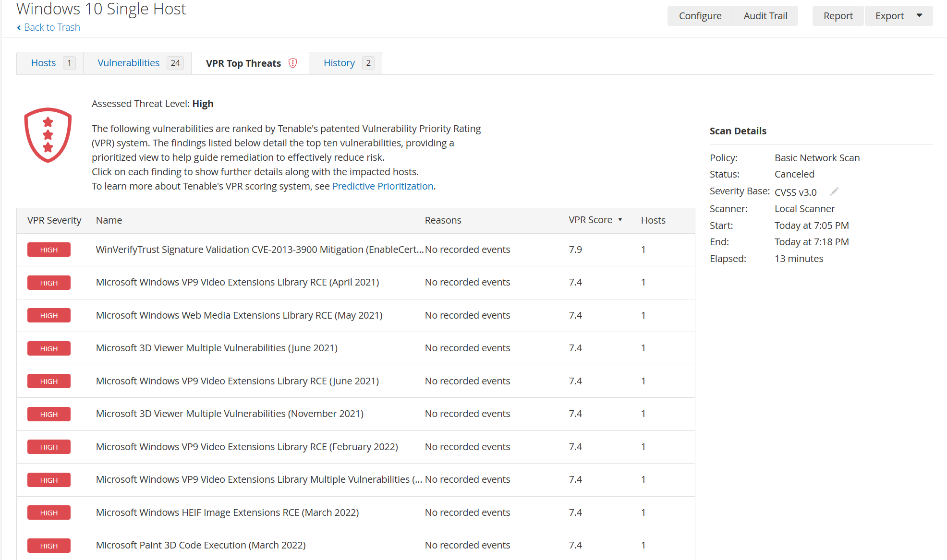Click the large red shield threat graphic
Viewport: 947px width, 560px height.
pyautogui.click(x=48, y=135)
